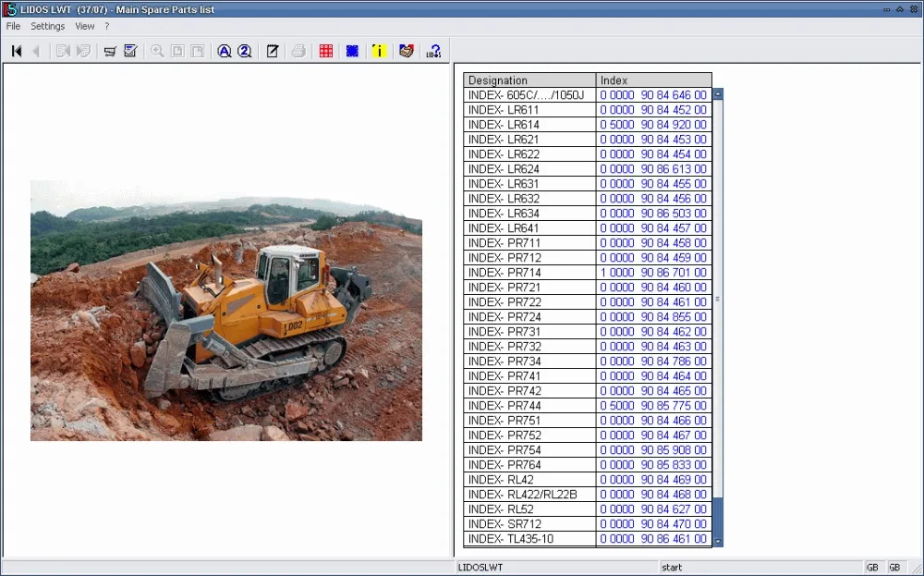Click the cart with checkmark icon
Screen dimensions: 924x576
(x=130, y=51)
